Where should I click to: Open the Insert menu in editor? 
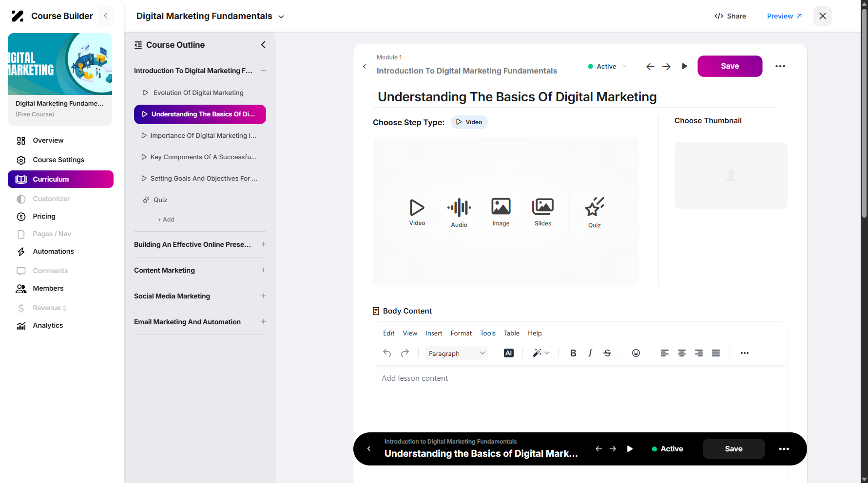pos(434,333)
